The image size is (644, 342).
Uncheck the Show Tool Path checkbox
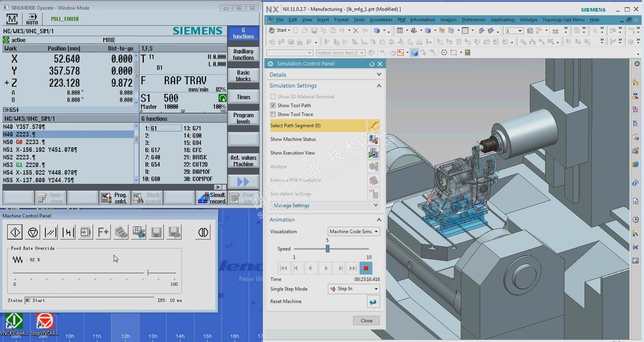pyautogui.click(x=273, y=106)
